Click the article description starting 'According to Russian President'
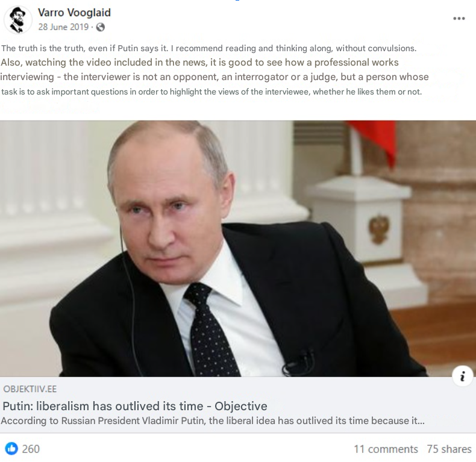The height and width of the screenshot is (462, 476). 213,420
